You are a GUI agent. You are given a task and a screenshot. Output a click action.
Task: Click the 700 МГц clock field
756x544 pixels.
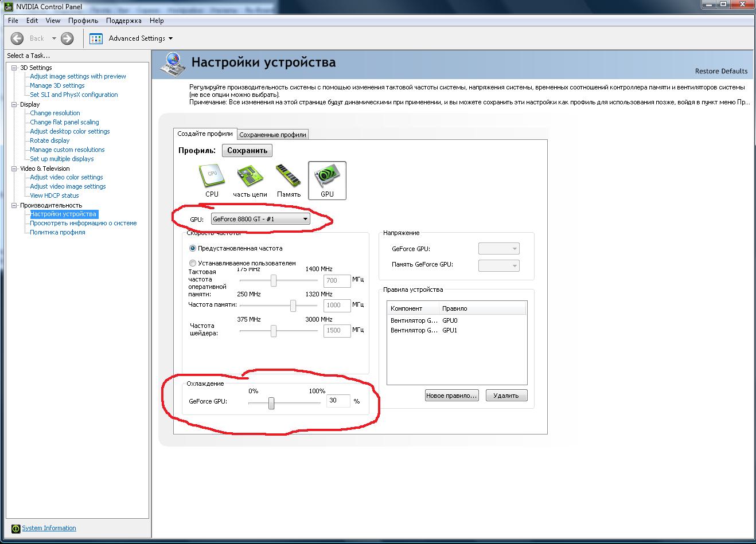click(x=337, y=280)
